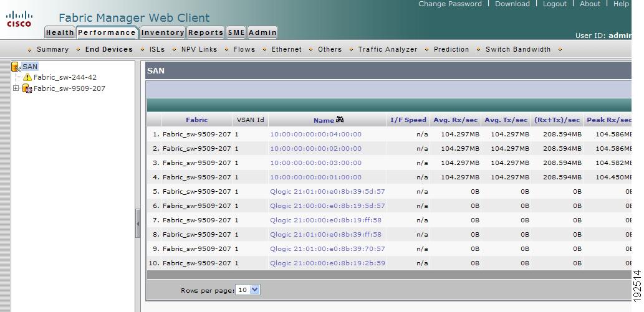
Task: Sort by the Avg. Tx/sec column header
Action: point(506,120)
